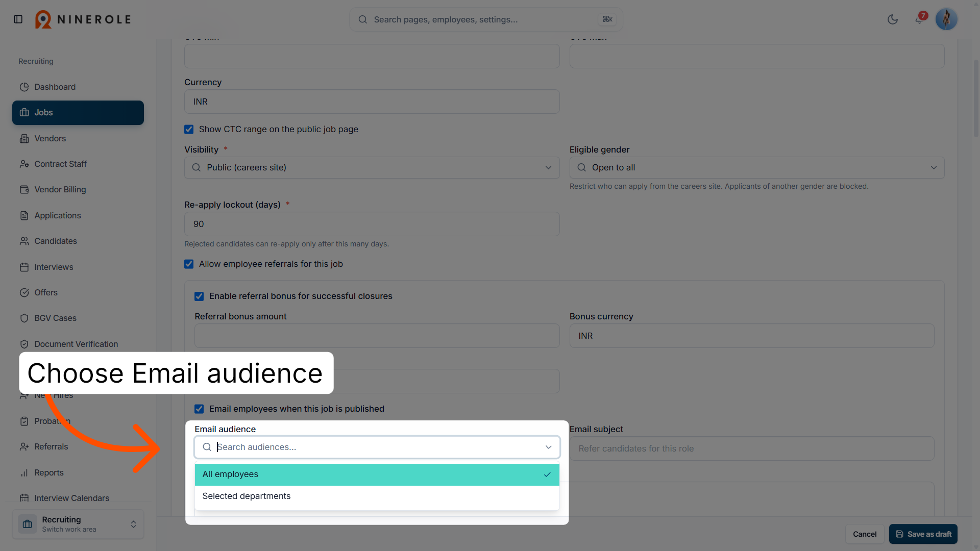This screenshot has width=980, height=551.
Task: Click the Referral bonus amount field
Action: click(377, 336)
